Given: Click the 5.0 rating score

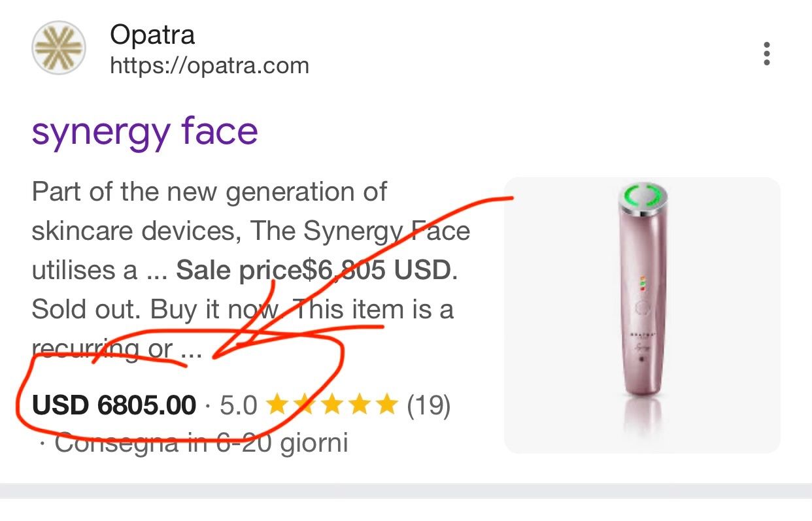Looking at the screenshot, I should click(x=239, y=406).
